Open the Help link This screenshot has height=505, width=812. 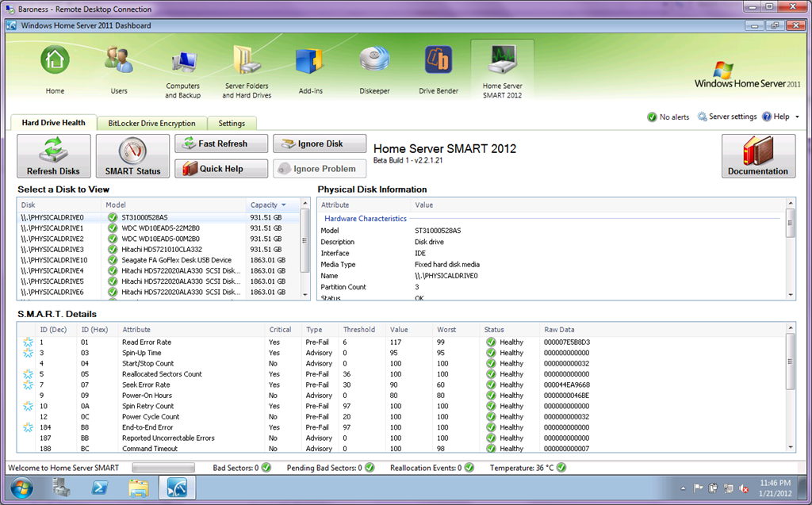pyautogui.click(x=776, y=117)
